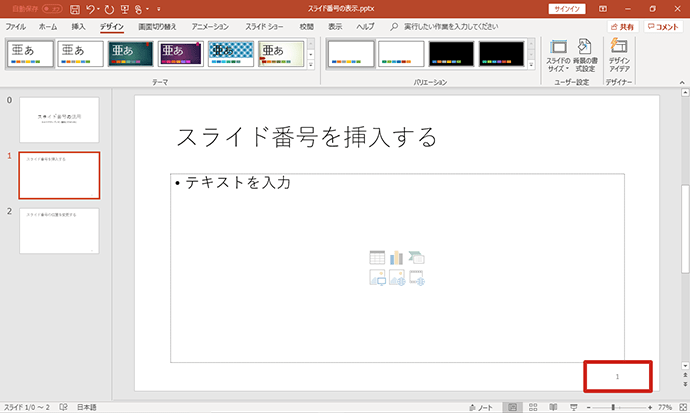The image size is (690, 413).
Task: Open Slide Size (スライドのサイズ) icon
Action: coord(558,55)
